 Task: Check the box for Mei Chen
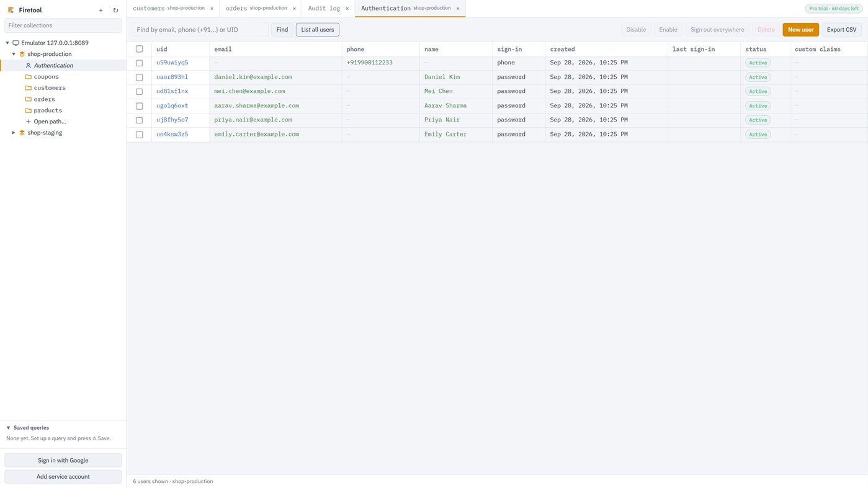pos(139,92)
